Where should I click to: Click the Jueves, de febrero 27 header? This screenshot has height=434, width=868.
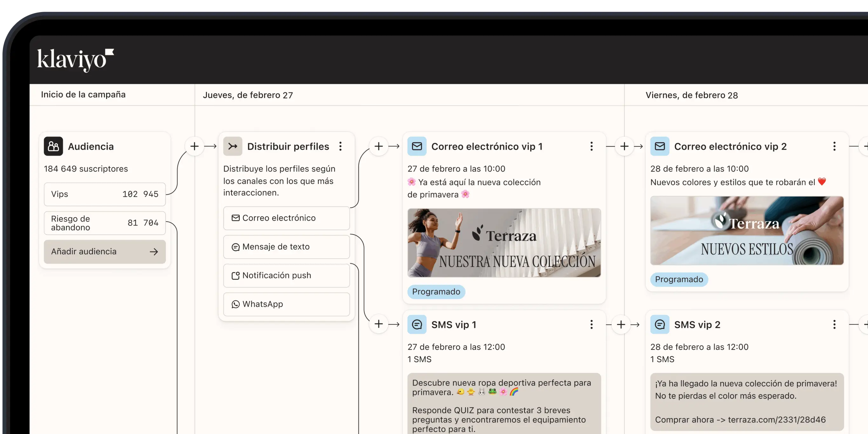coord(248,95)
